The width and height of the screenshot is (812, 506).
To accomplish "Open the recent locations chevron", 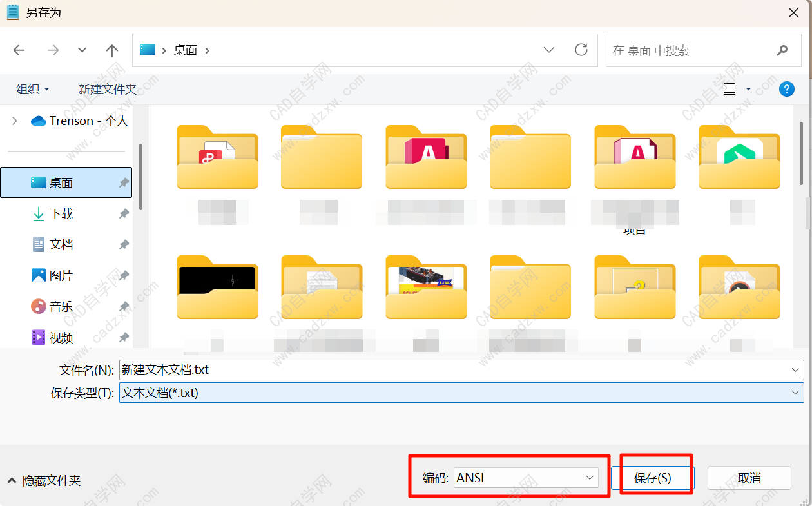I will [82, 50].
